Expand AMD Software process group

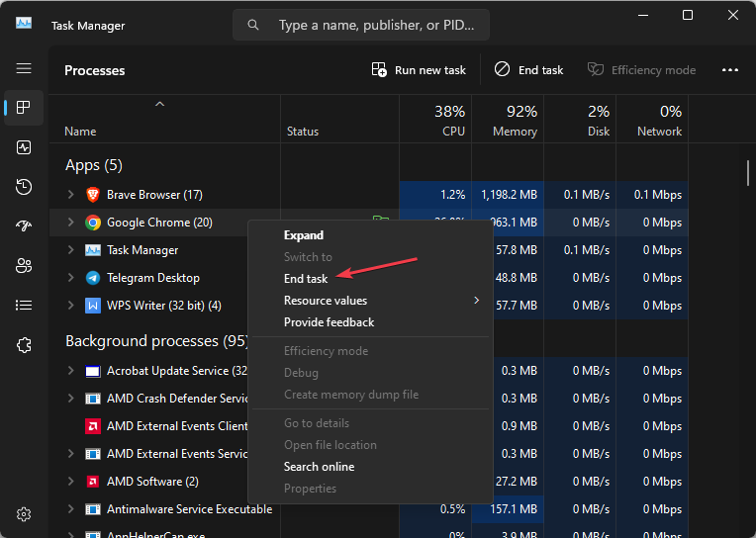pyautogui.click(x=71, y=481)
